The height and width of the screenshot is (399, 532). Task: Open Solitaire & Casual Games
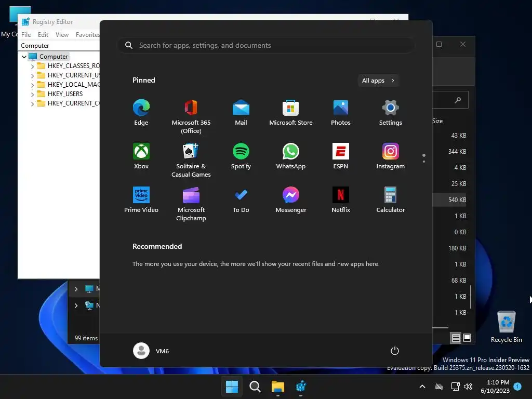click(191, 160)
